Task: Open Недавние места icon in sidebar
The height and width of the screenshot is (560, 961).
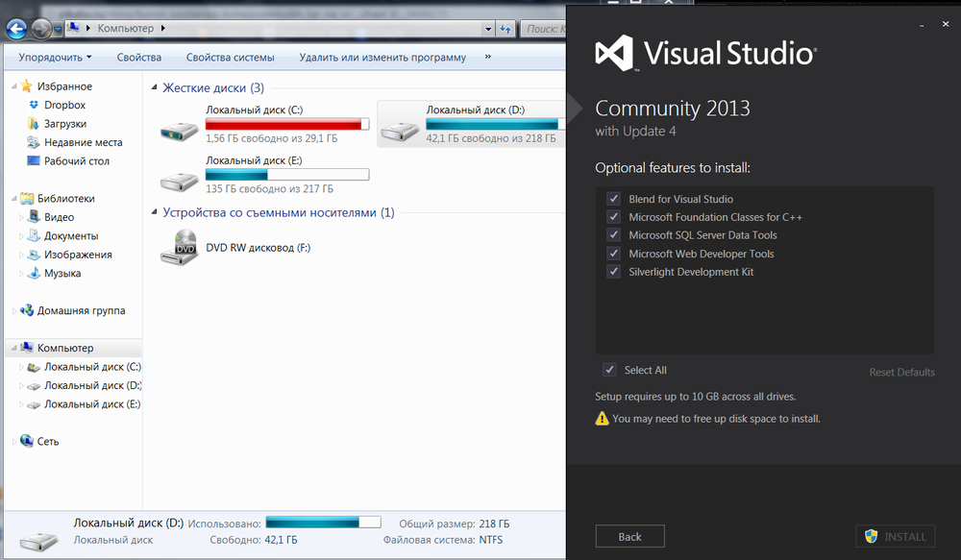Action: point(33,142)
